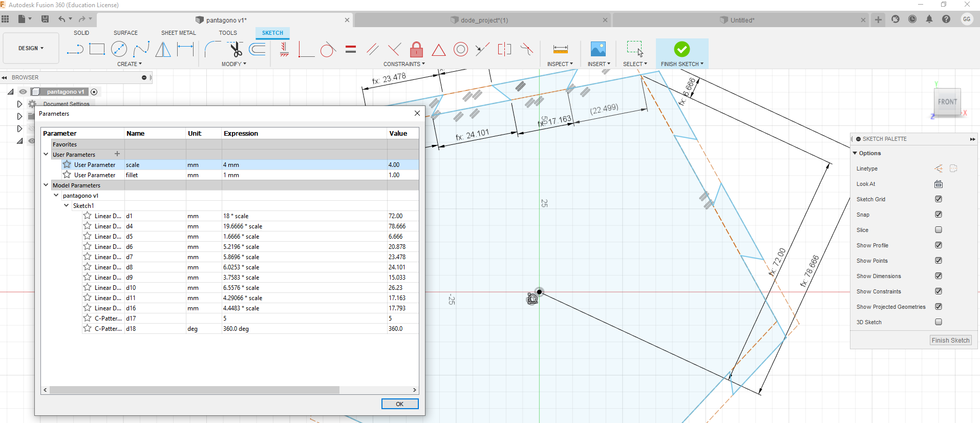Enable the Slice checkbox
Image resolution: width=980 pixels, height=423 pixels.
tap(938, 230)
